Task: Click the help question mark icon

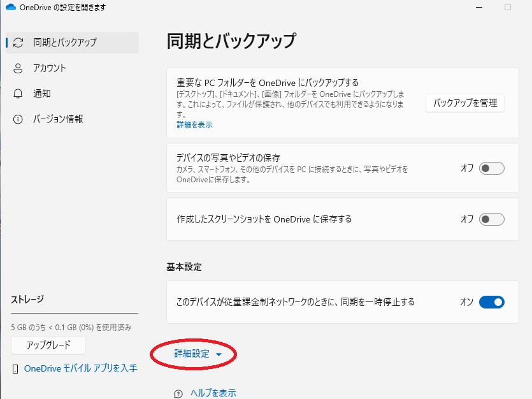Action: (178, 393)
